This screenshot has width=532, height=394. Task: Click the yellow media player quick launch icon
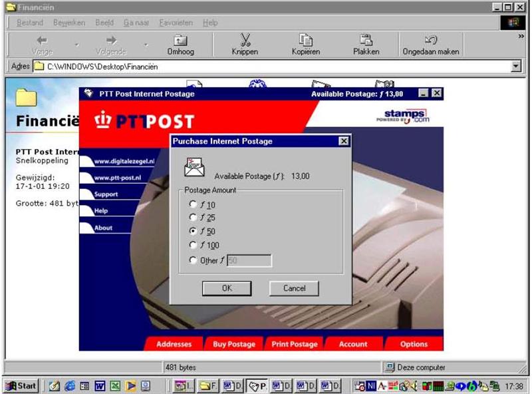point(130,386)
